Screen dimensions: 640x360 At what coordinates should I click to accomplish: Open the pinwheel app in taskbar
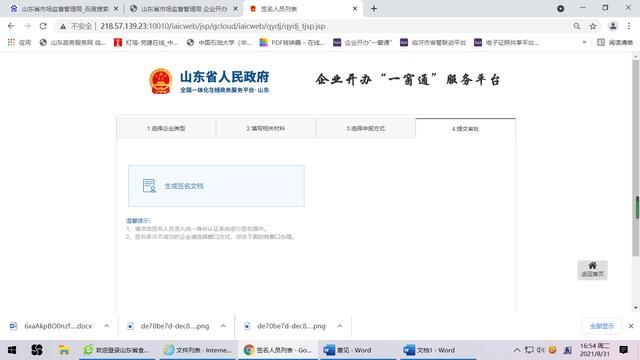tap(37, 350)
